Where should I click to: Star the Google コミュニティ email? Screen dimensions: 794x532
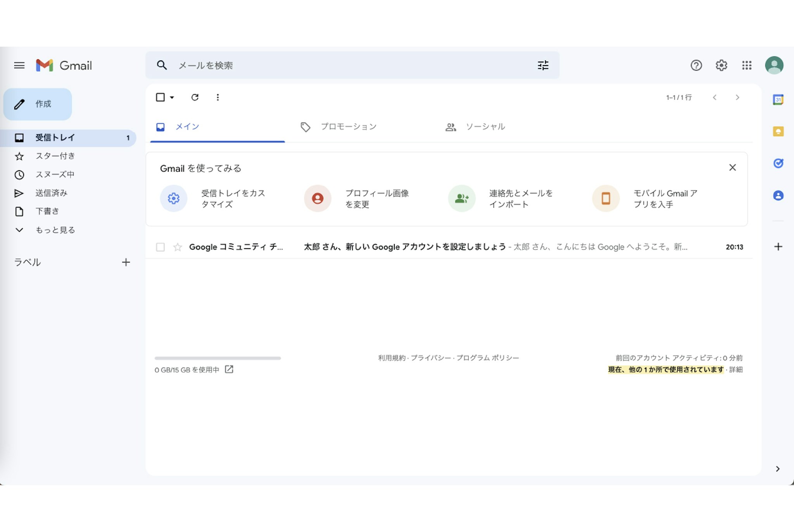click(178, 247)
